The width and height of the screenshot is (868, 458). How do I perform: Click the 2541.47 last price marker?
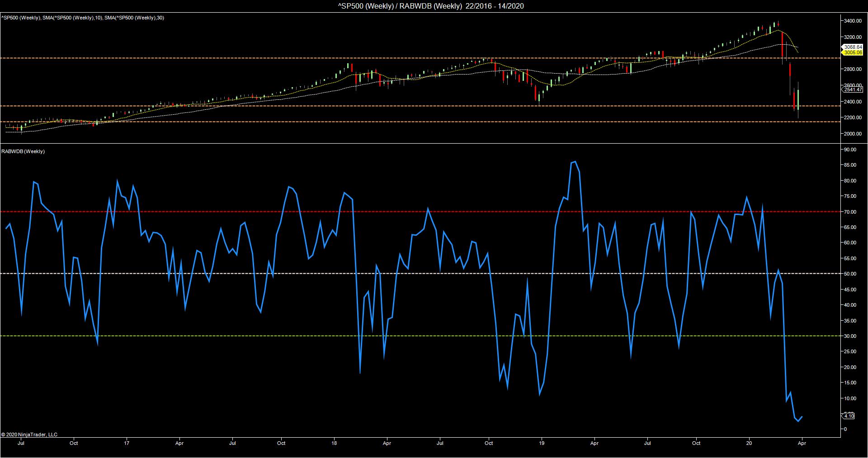tap(853, 90)
